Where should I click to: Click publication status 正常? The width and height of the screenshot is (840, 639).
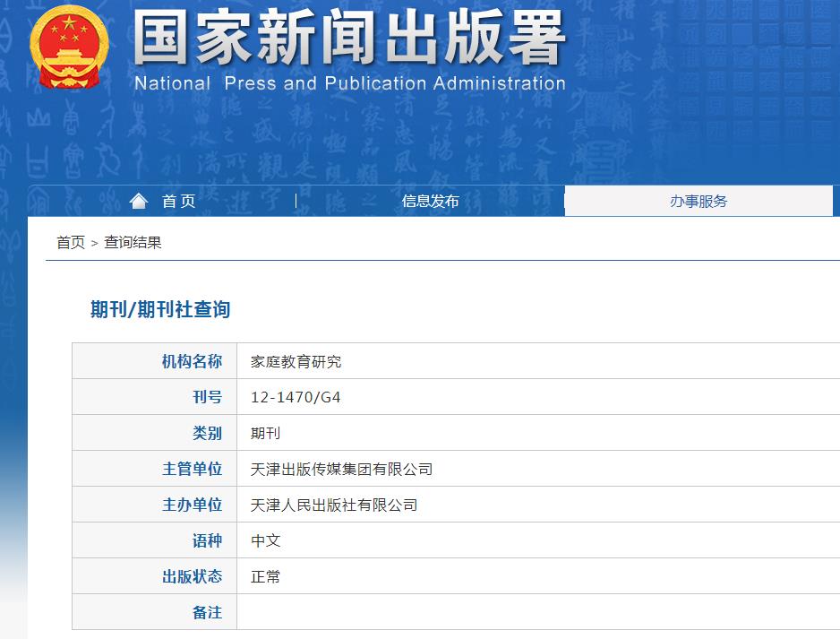point(263,575)
